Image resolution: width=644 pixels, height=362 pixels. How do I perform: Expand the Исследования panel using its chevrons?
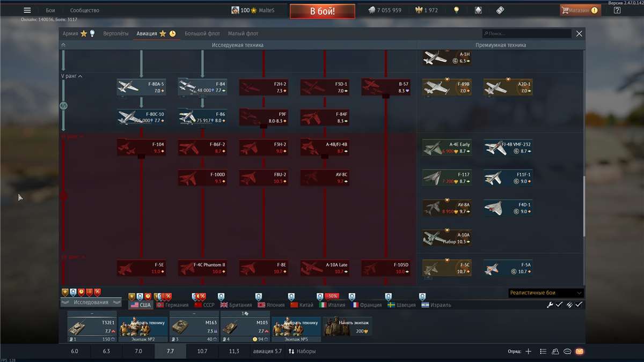point(65,302)
